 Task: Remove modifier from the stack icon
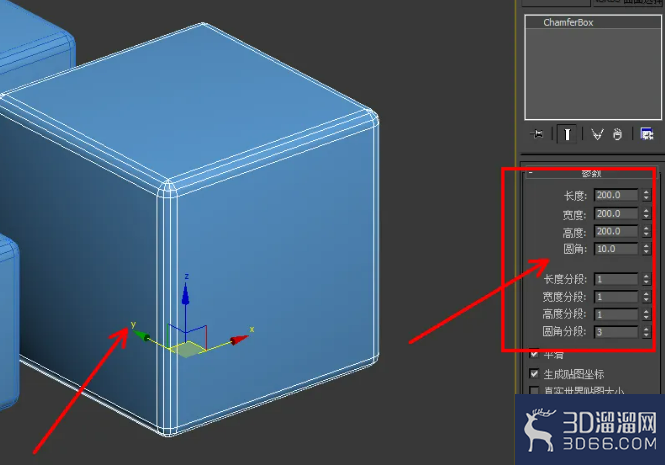(617, 134)
